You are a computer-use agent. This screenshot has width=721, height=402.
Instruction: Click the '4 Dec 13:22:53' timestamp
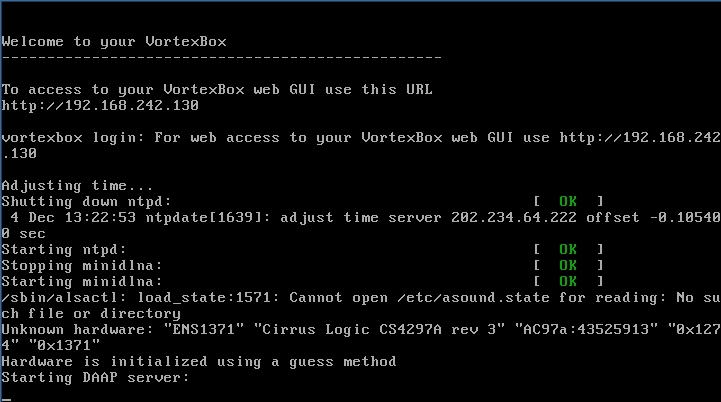point(74,218)
